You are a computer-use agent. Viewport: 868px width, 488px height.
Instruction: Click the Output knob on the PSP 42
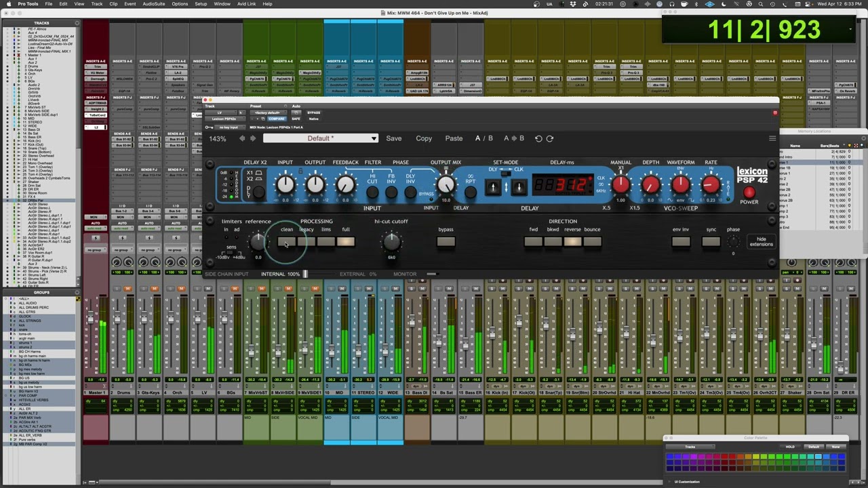pos(315,184)
